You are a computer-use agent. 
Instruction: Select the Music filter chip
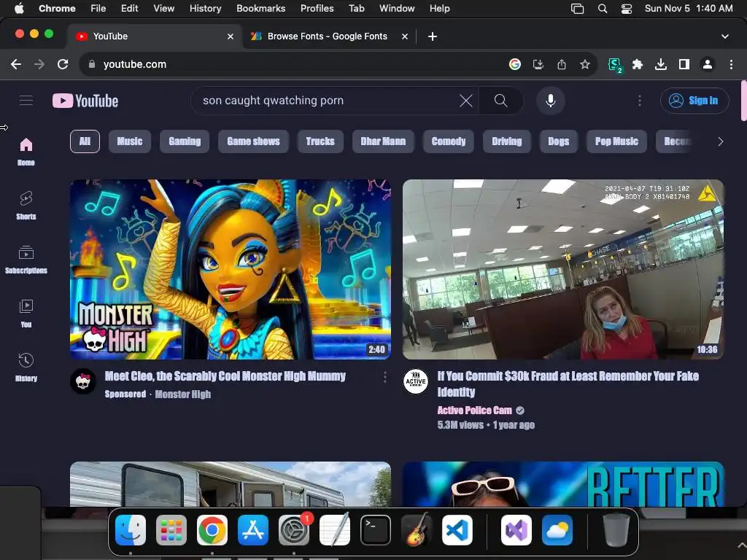click(x=130, y=141)
